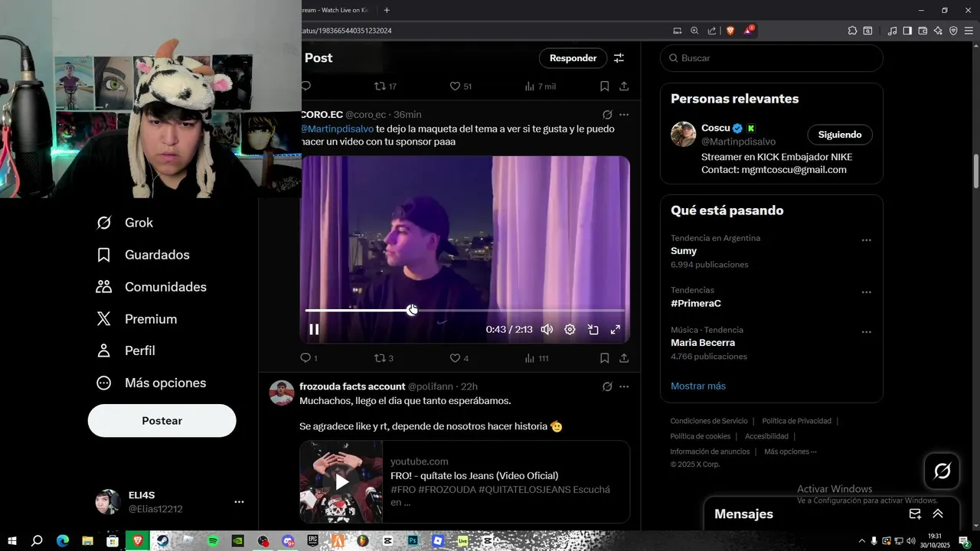Open Brave main hamburger menu
Screen dimensions: 980x551
pyautogui.click(x=968, y=31)
